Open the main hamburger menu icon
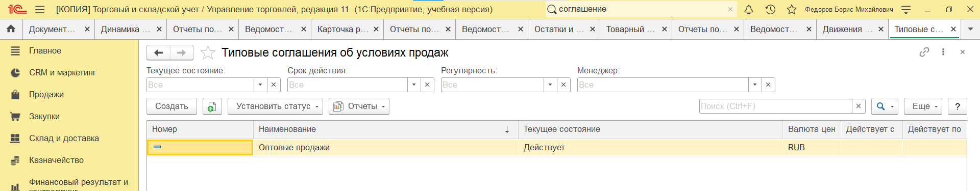The height and width of the screenshot is (191, 980). click(x=40, y=9)
